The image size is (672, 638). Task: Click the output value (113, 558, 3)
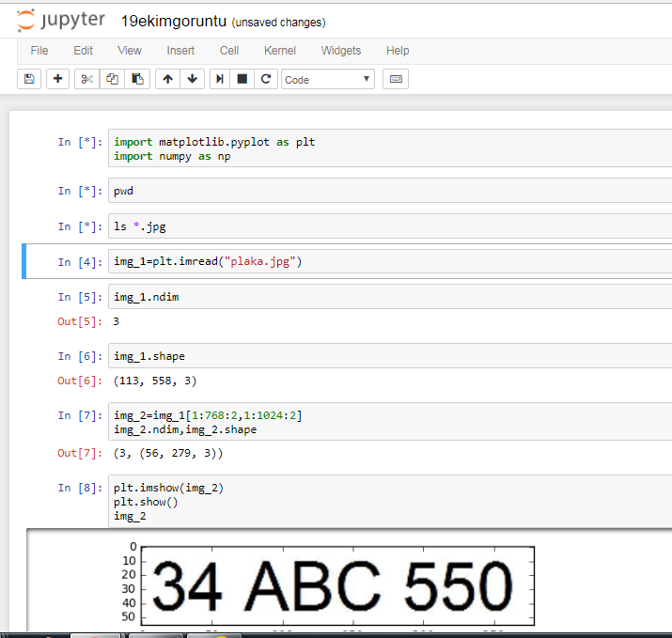[155, 381]
